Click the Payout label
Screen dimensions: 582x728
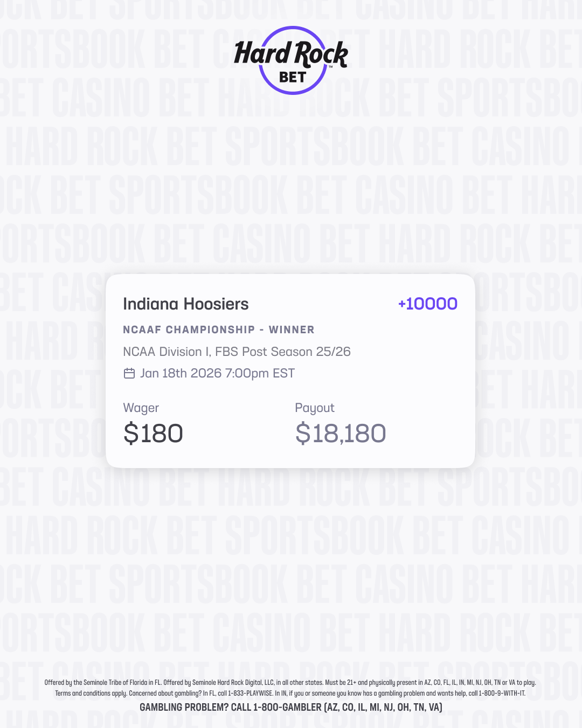pyautogui.click(x=315, y=408)
